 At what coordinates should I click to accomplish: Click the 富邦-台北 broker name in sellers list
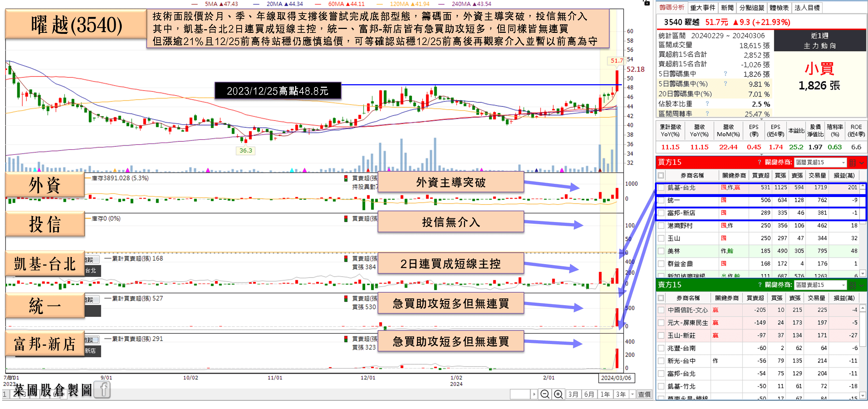tap(681, 373)
